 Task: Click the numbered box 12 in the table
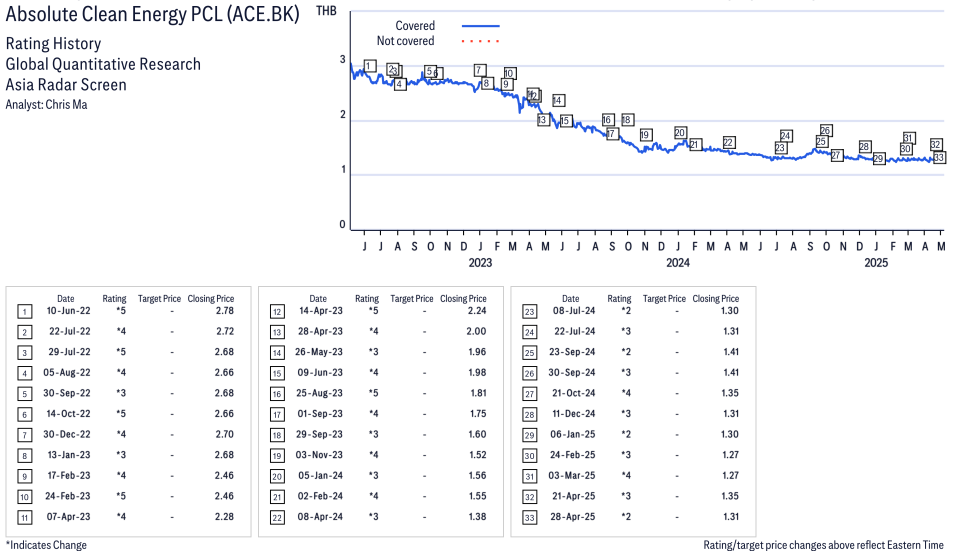click(277, 312)
